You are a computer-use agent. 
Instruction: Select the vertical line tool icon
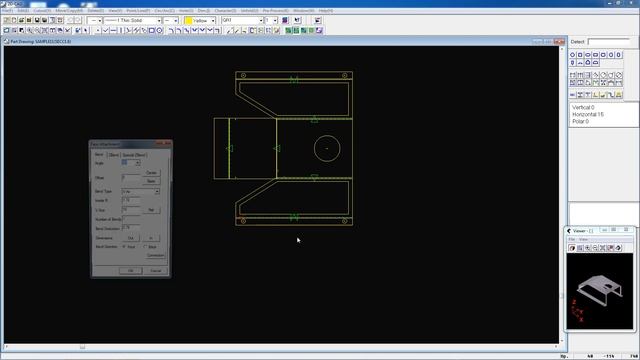pyautogui.click(x=121, y=31)
